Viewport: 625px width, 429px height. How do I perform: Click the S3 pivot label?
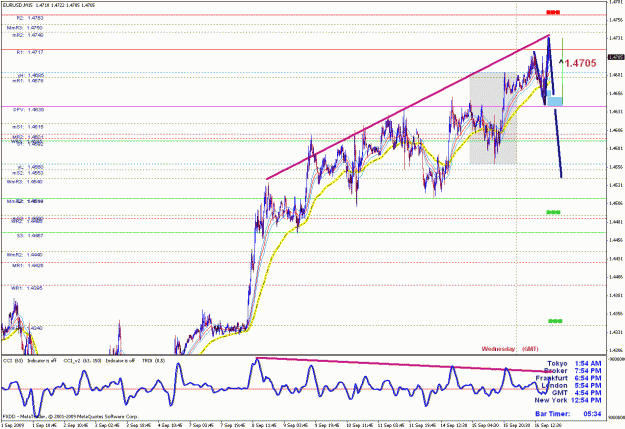pos(30,236)
